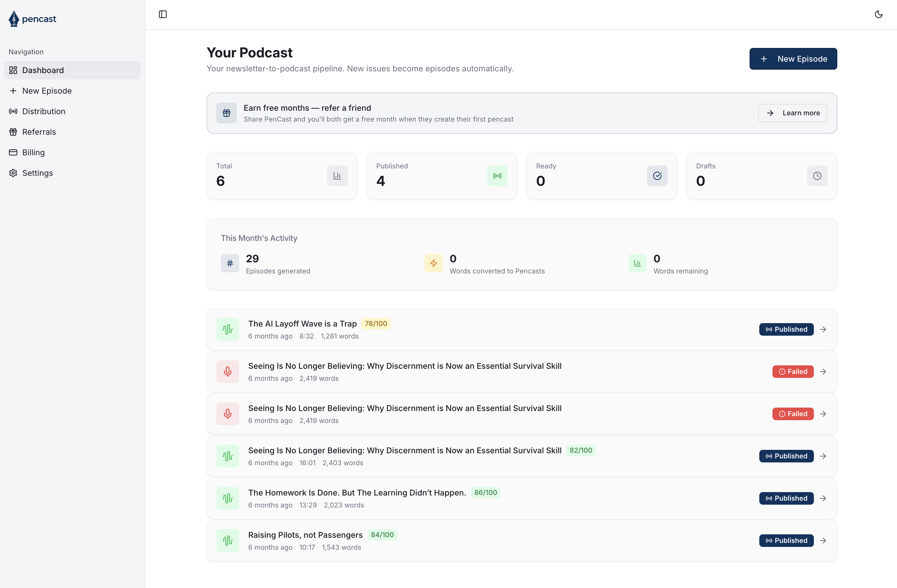The height and width of the screenshot is (588, 897).
Task: Click the 78/100 score badge
Action: coord(376,324)
